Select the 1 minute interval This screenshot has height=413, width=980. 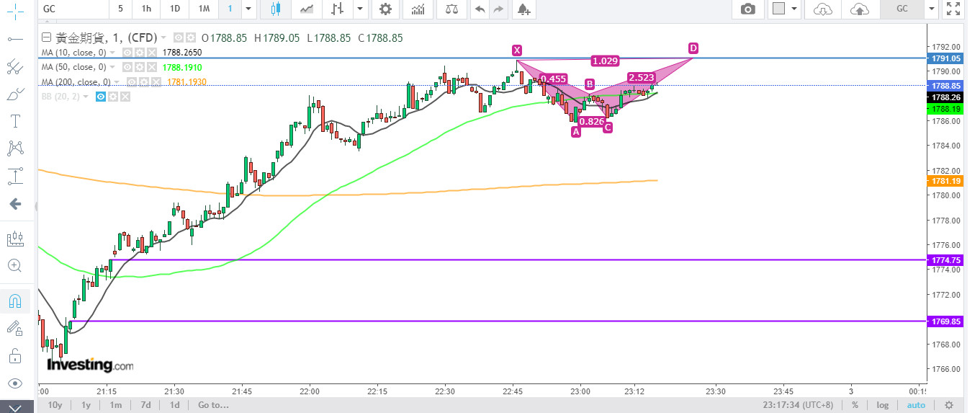[x=230, y=9]
